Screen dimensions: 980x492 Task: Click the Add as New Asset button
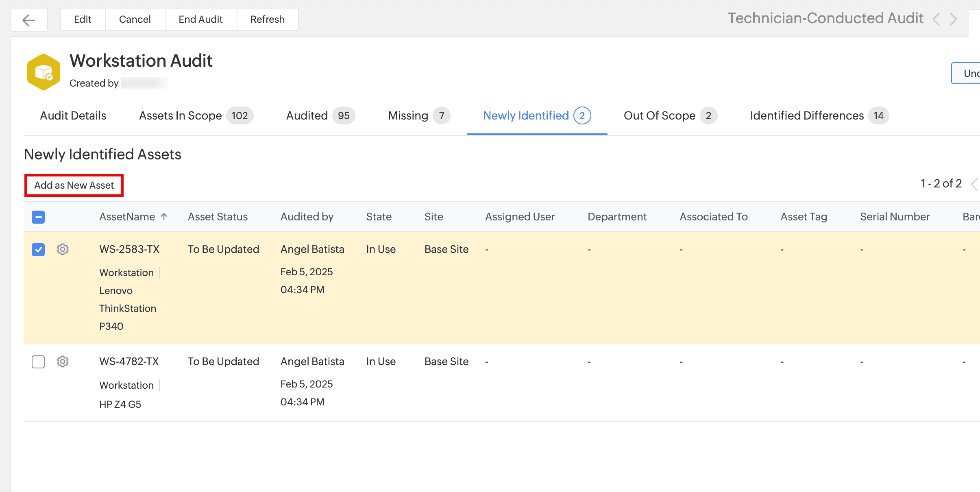[74, 185]
